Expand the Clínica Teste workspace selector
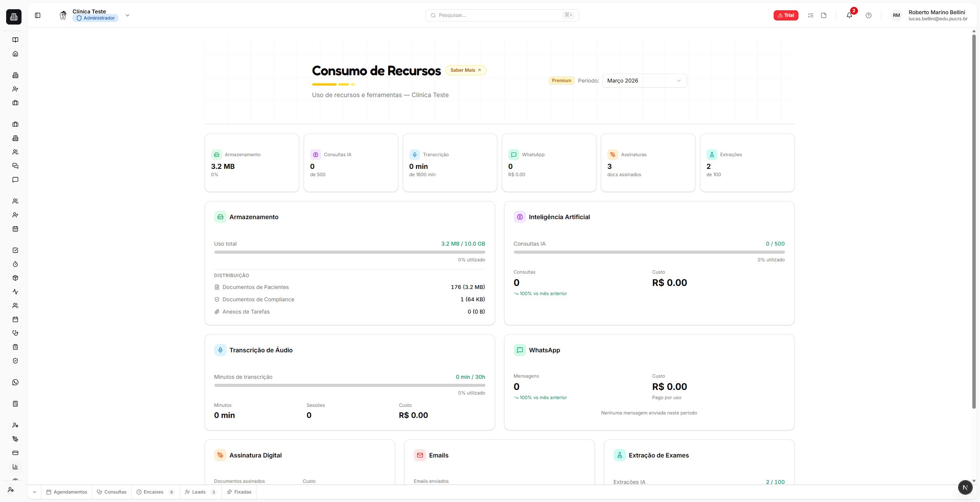 pyautogui.click(x=127, y=15)
